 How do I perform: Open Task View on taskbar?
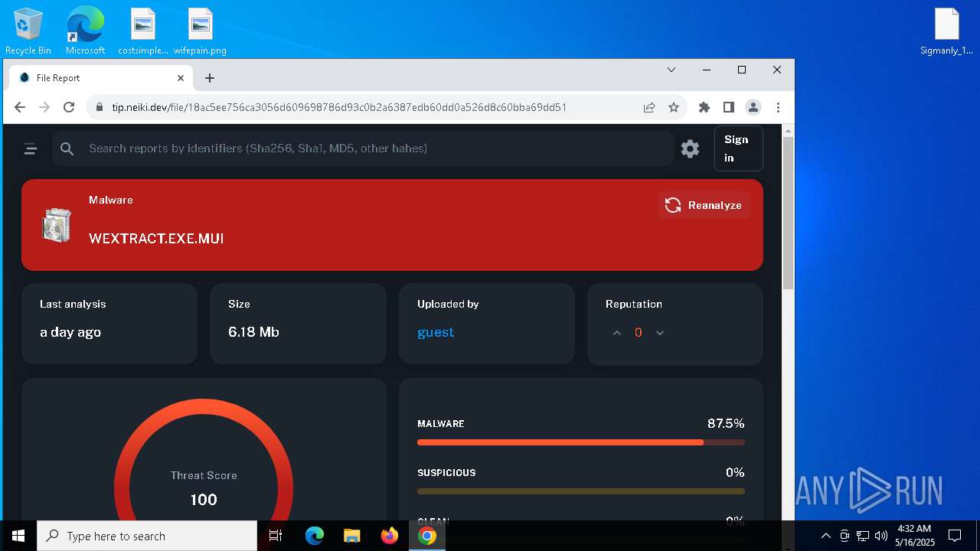point(276,536)
